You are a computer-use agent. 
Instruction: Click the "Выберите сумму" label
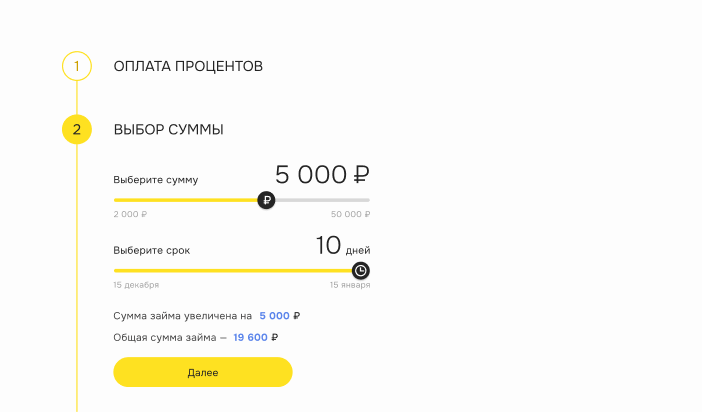pos(156,180)
